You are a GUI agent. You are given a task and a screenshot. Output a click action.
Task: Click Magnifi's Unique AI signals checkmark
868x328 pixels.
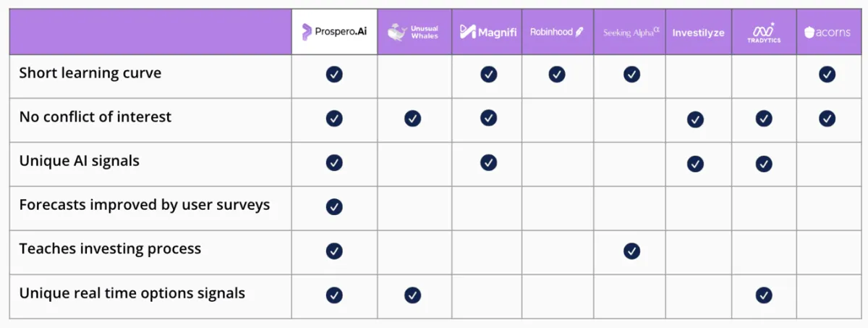pyautogui.click(x=488, y=162)
